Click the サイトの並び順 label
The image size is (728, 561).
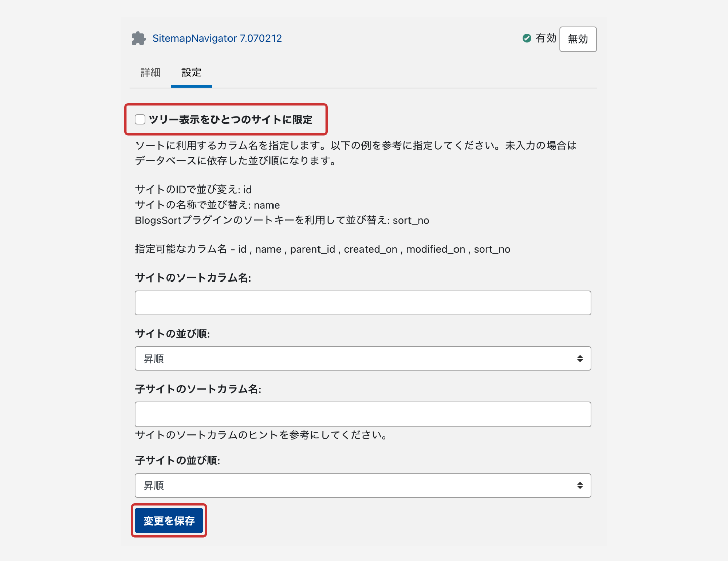click(172, 334)
